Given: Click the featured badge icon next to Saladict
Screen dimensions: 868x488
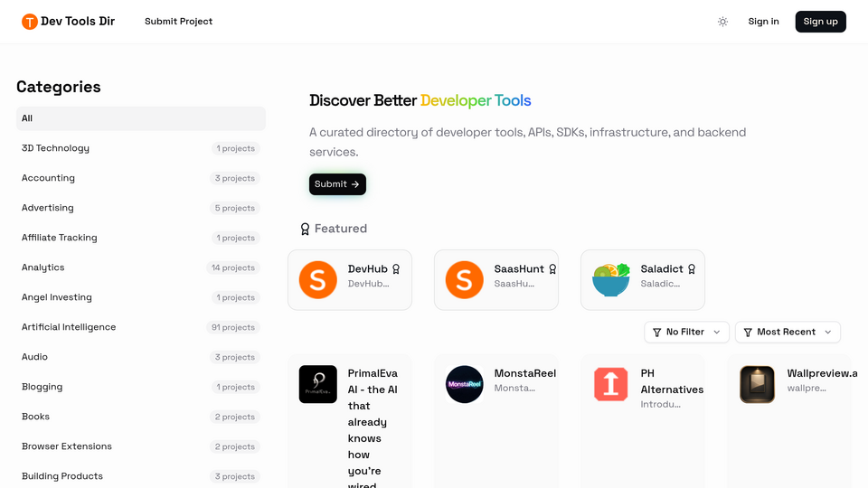Looking at the screenshot, I should point(692,269).
